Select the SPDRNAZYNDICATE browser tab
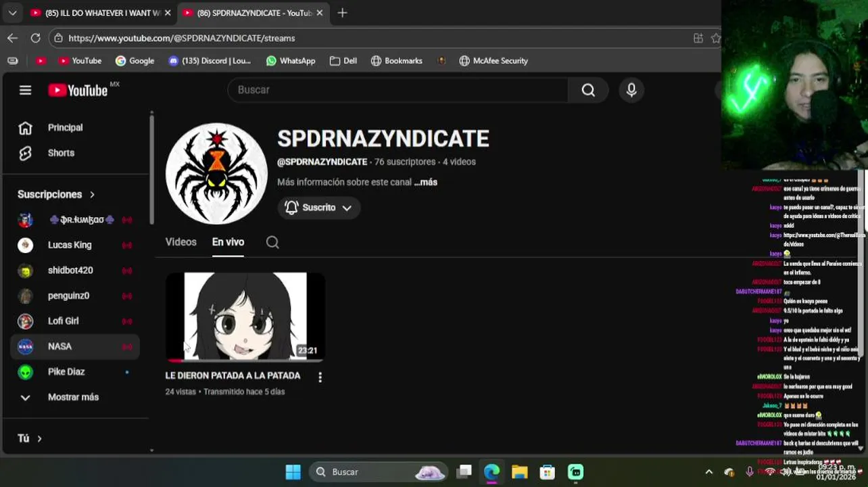The width and height of the screenshot is (868, 487). (254, 13)
